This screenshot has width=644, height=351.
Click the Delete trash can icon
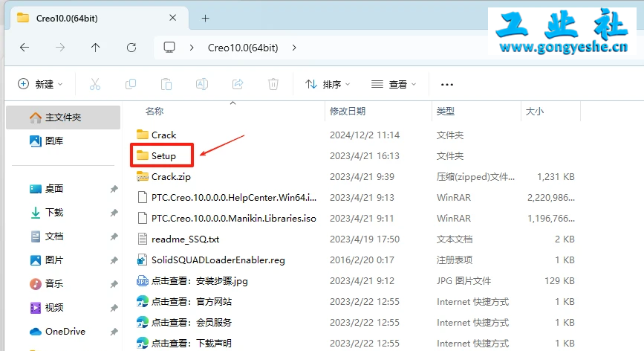273,84
